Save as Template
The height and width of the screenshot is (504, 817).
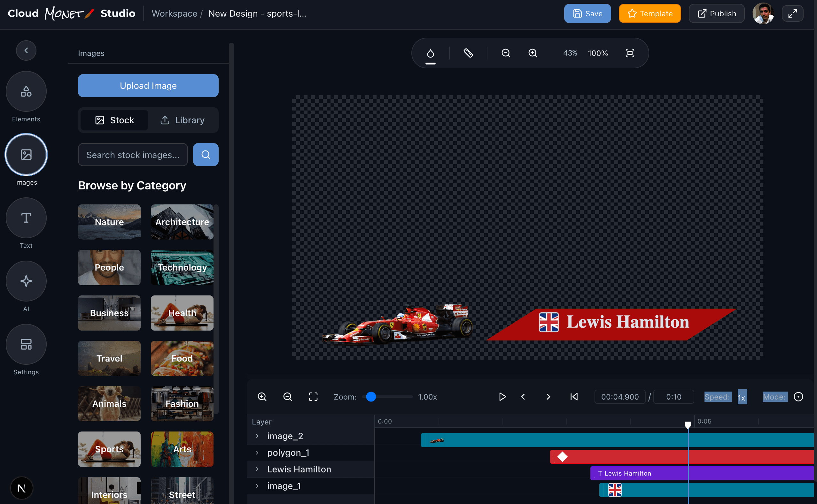coord(650,13)
